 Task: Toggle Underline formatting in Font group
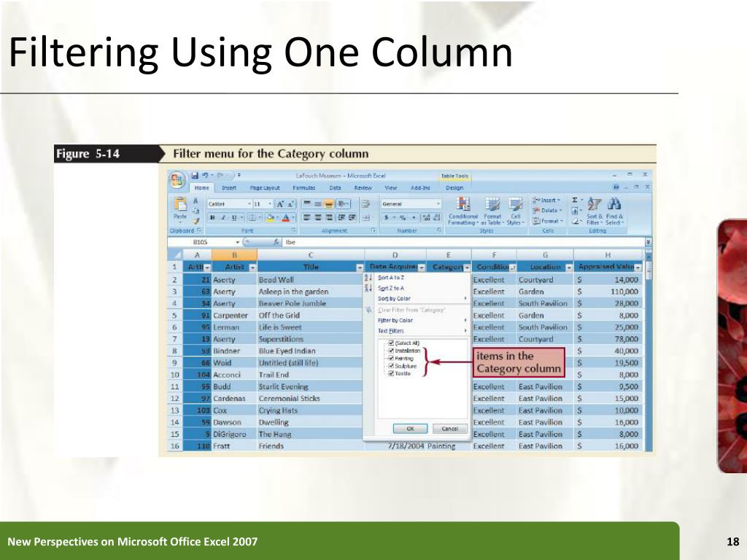(234, 217)
